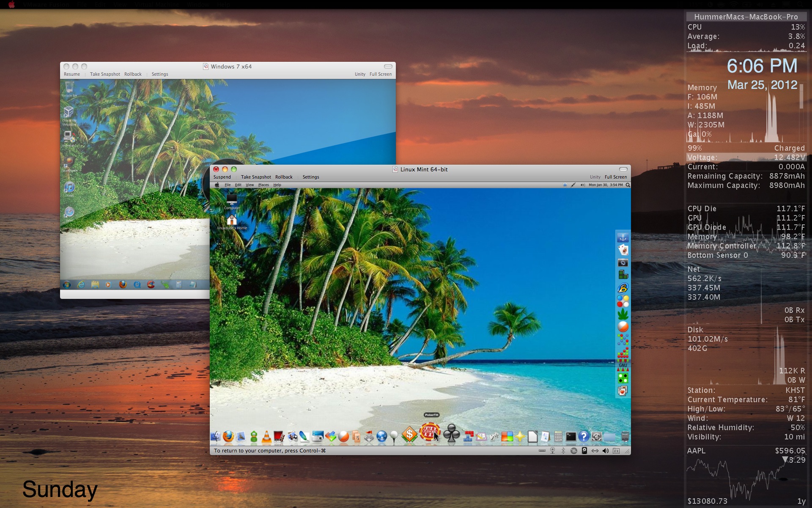
Task: Open Firefox in the Linux Mint dock
Action: [x=228, y=436]
